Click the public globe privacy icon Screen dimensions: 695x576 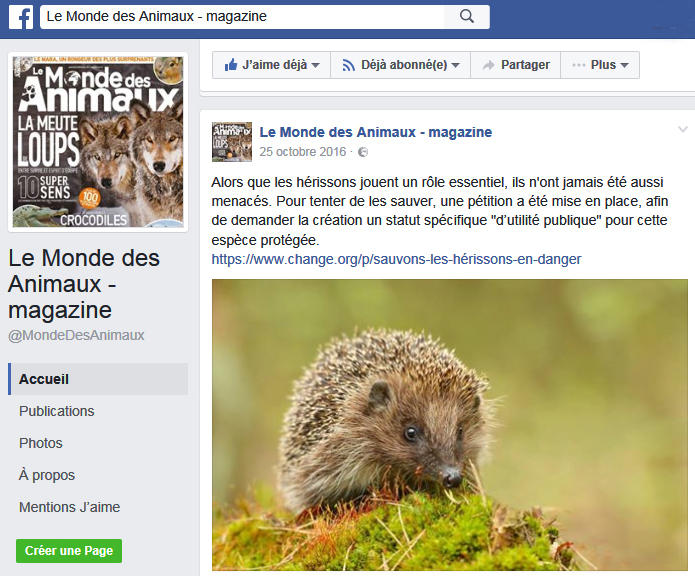tap(363, 152)
